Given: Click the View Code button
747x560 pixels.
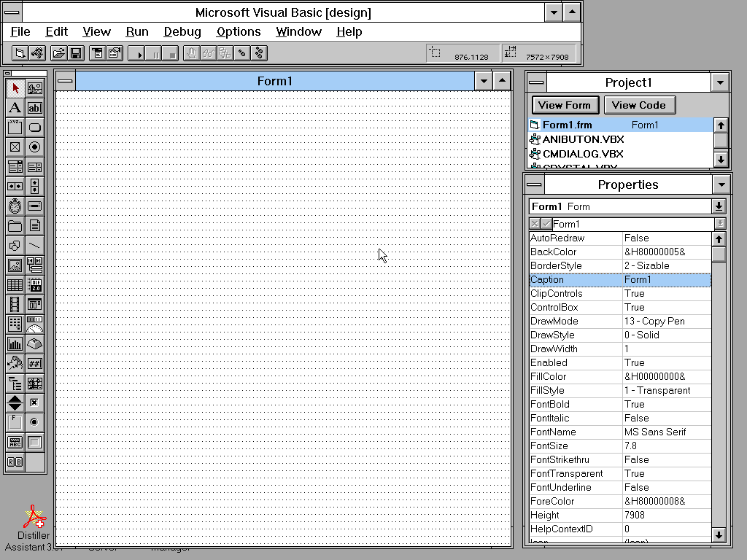Looking at the screenshot, I should pyautogui.click(x=639, y=105).
